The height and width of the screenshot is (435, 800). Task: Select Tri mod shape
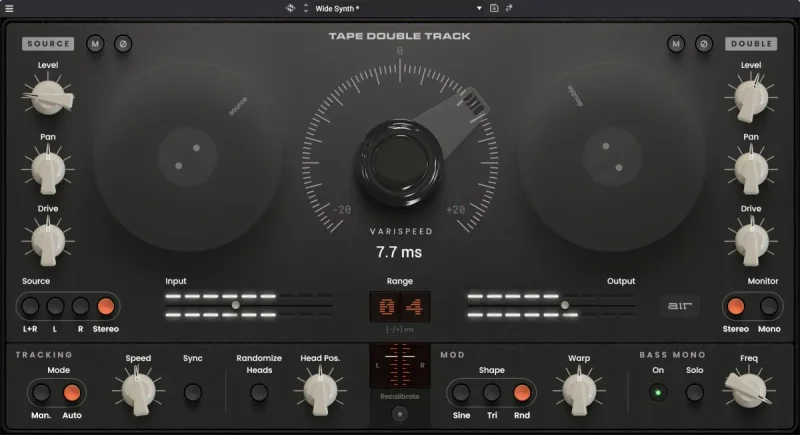coord(491,393)
